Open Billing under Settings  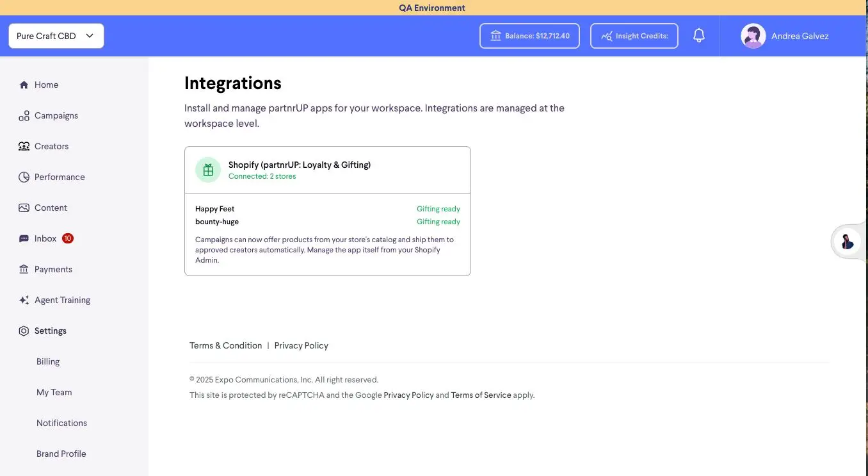coord(48,361)
